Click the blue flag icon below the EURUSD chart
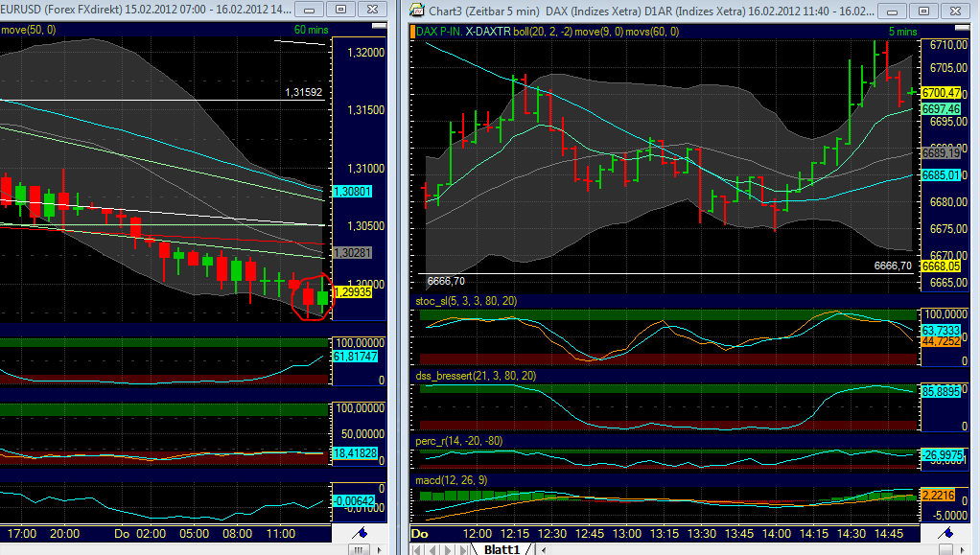 [358, 534]
